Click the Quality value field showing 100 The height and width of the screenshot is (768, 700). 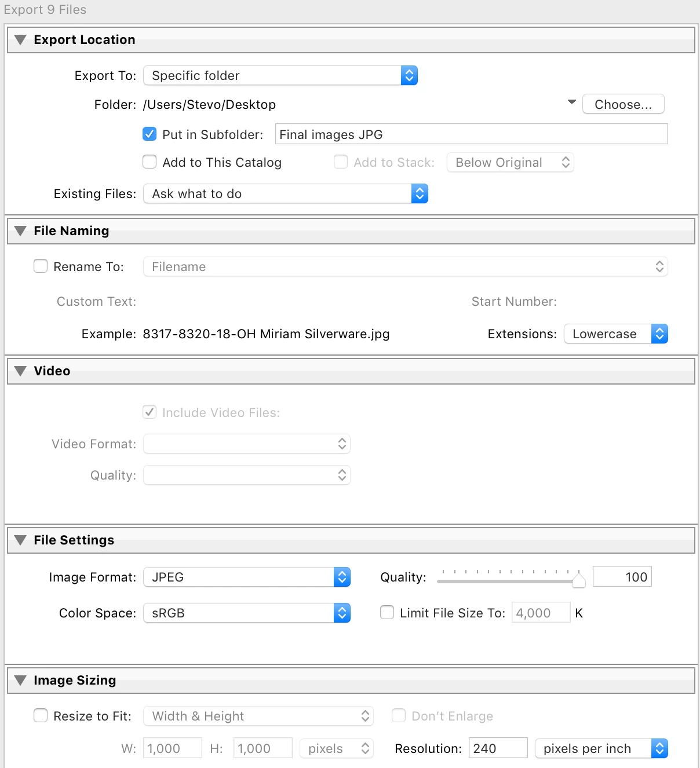point(622,577)
